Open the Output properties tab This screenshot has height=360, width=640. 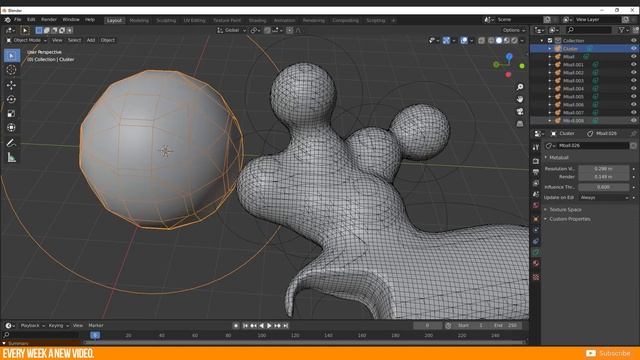tap(536, 172)
